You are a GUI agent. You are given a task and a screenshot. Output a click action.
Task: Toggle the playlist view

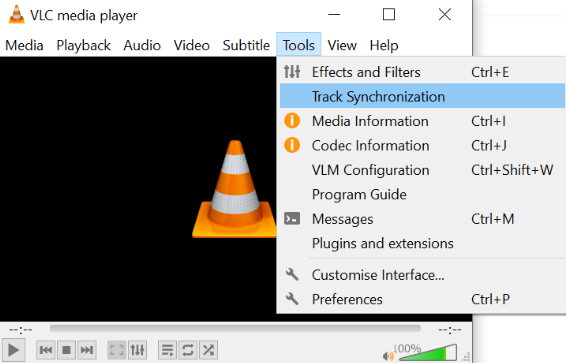tap(167, 350)
